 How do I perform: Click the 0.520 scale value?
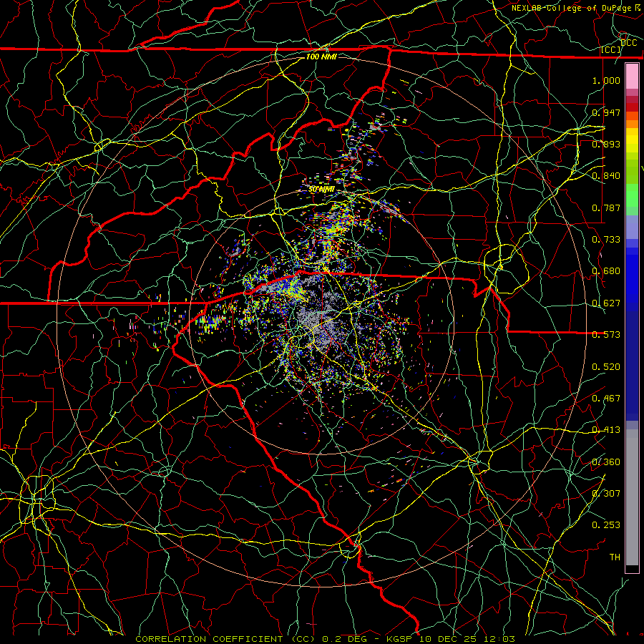point(606,367)
